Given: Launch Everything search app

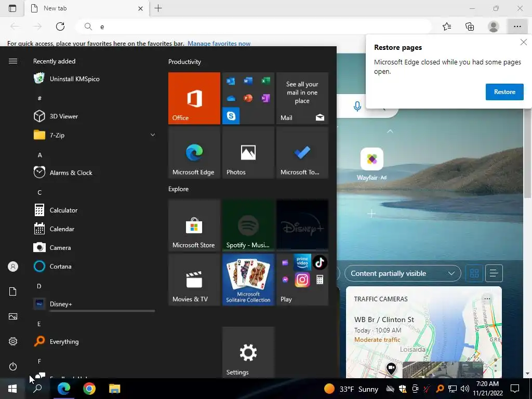Looking at the screenshot, I should (94, 341).
